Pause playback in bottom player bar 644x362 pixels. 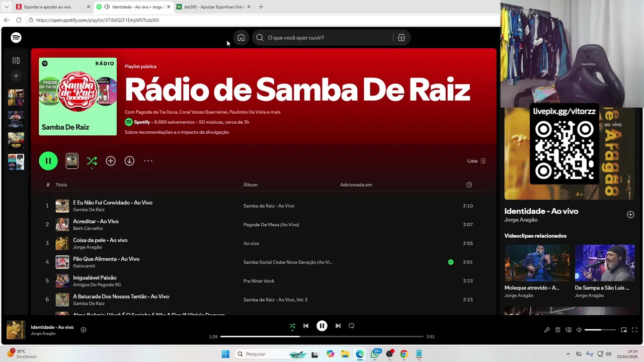(x=322, y=326)
